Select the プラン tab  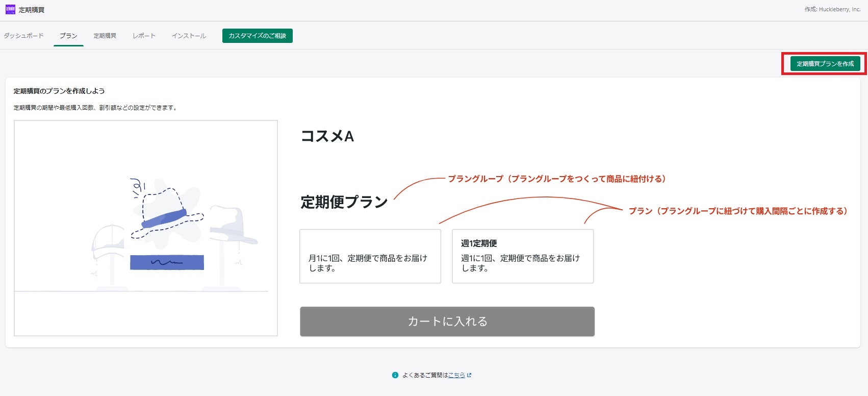[68, 36]
